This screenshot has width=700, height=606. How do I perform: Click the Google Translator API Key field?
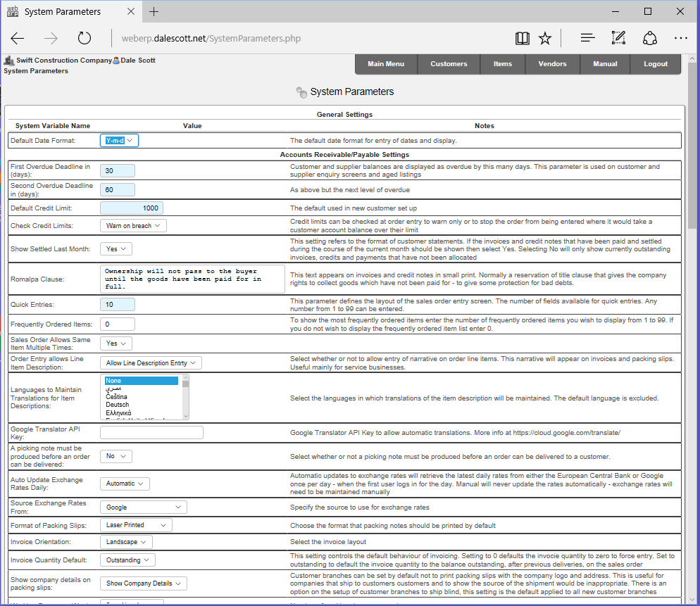coord(152,432)
